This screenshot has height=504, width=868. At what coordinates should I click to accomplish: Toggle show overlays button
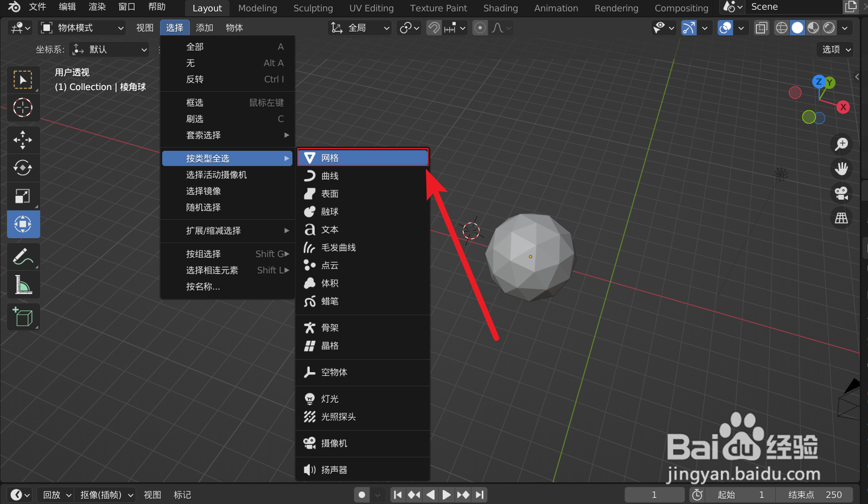(725, 28)
